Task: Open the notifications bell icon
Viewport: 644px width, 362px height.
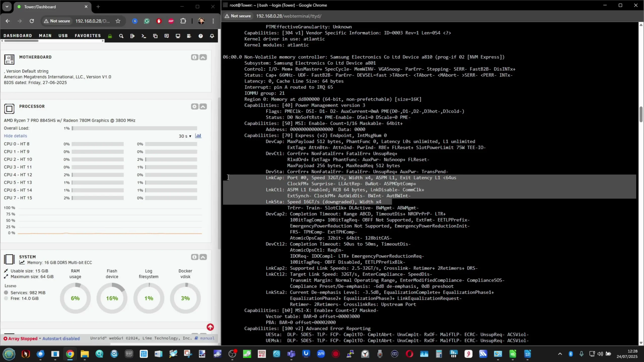Action: (212, 36)
